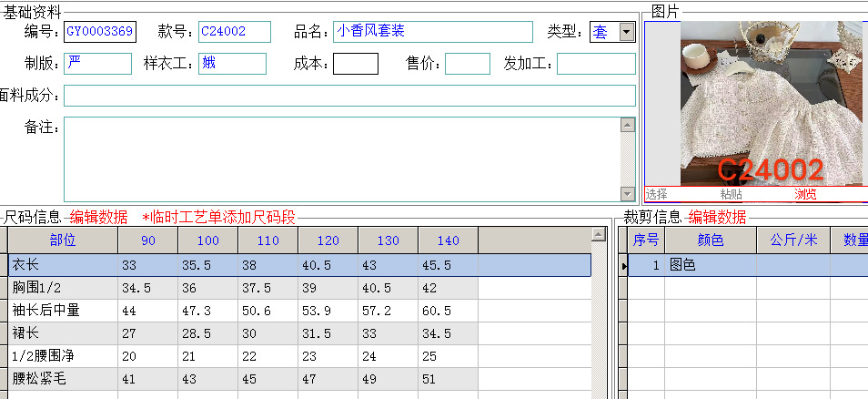
Task: Click the 样衣工 input field
Action: click(x=233, y=64)
